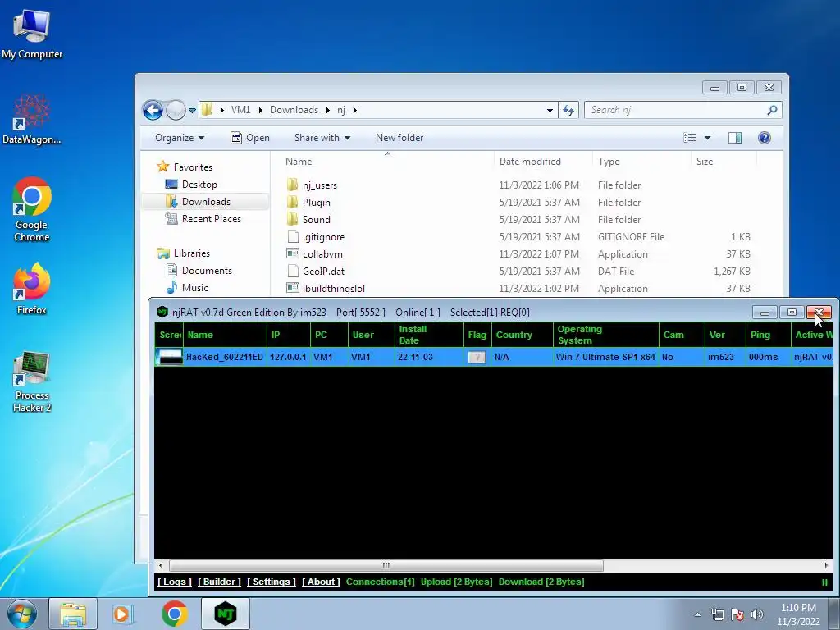Expand arrow after nj in address bar
This screenshot has height=630, width=840.
click(354, 111)
